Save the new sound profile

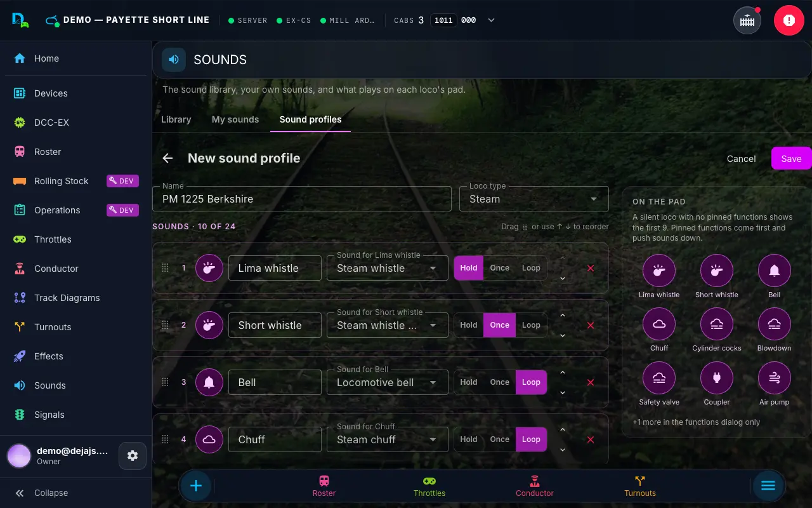click(x=791, y=159)
